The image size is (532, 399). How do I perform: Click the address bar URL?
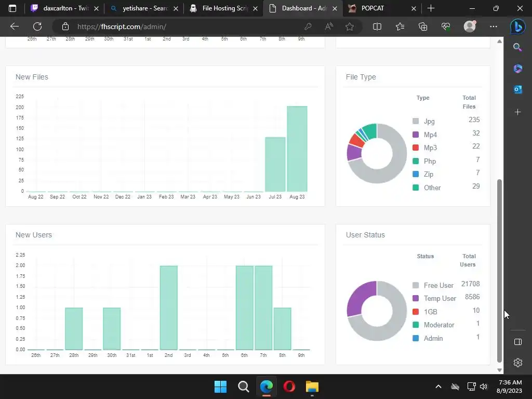click(x=122, y=26)
